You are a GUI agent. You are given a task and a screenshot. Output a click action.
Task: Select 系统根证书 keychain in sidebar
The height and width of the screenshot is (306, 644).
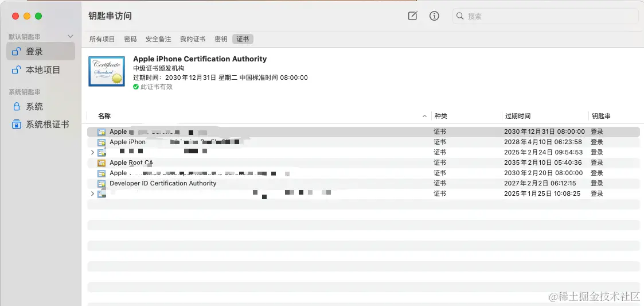coord(41,124)
